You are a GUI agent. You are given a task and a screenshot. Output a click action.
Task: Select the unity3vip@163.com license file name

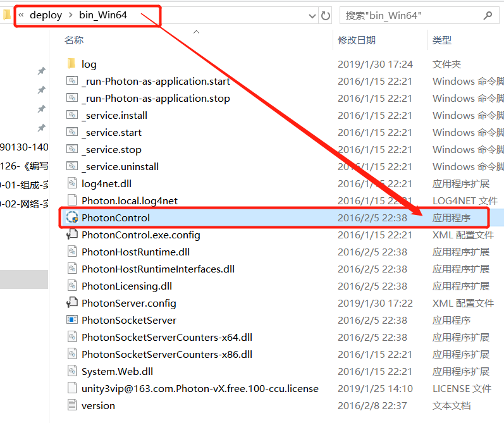point(200,389)
